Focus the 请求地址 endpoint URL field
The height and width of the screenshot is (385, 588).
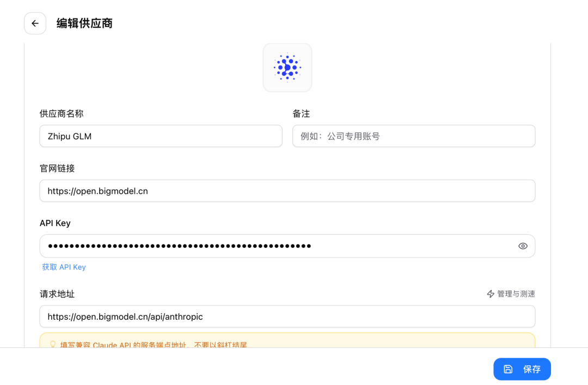pos(287,316)
